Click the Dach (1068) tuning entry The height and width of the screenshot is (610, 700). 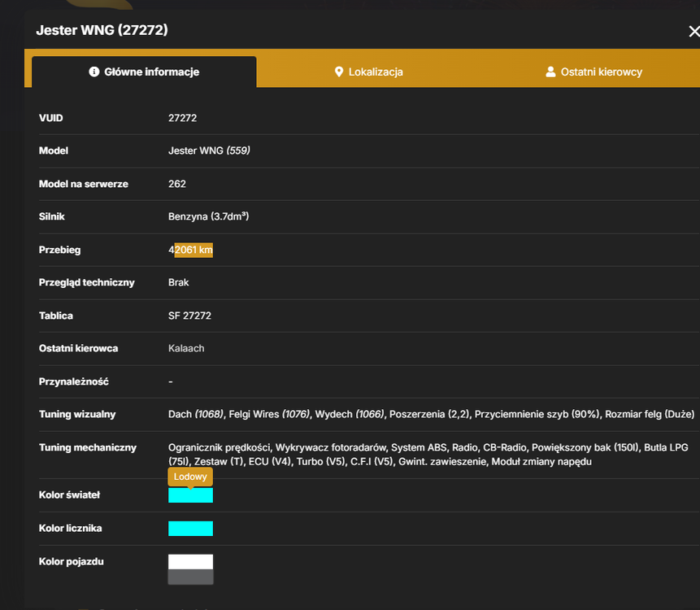[x=196, y=415]
